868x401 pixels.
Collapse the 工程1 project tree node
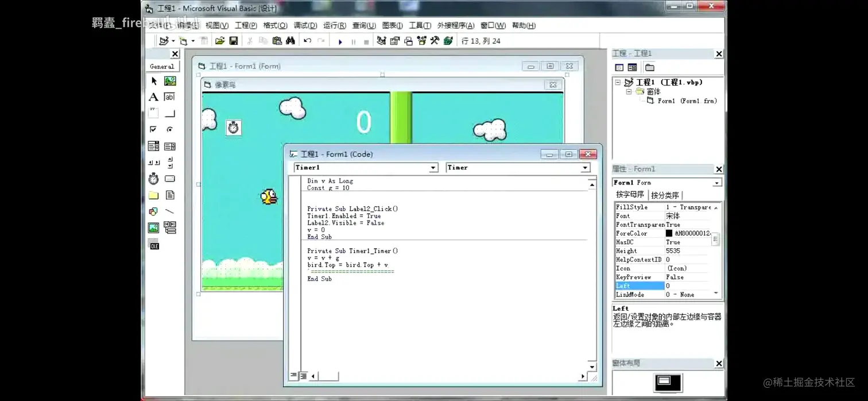tap(618, 82)
